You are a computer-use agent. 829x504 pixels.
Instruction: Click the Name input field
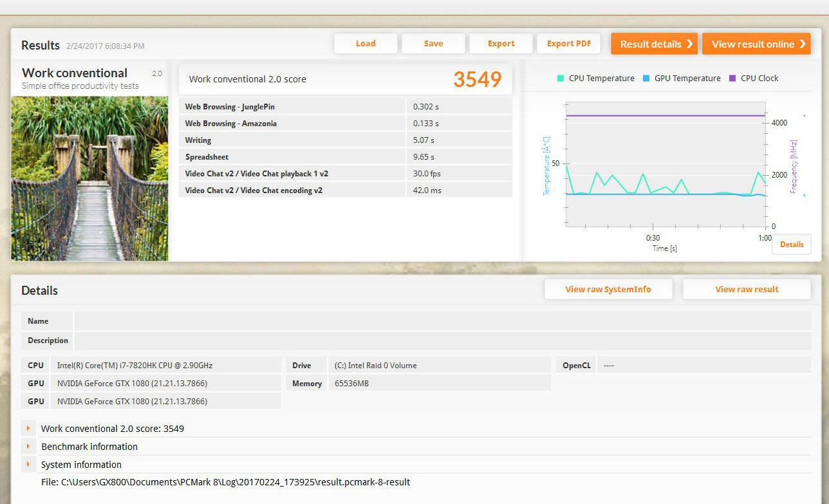(442, 321)
